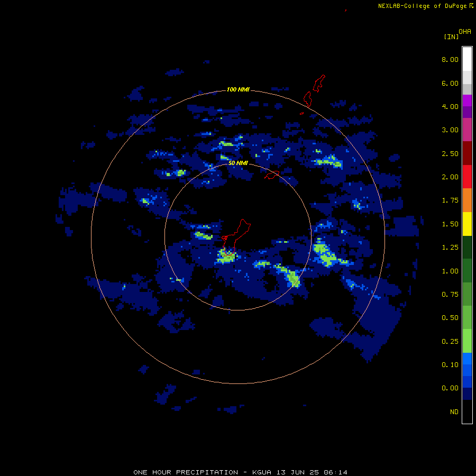Click the 06:14 timestamp in caption

point(335,472)
